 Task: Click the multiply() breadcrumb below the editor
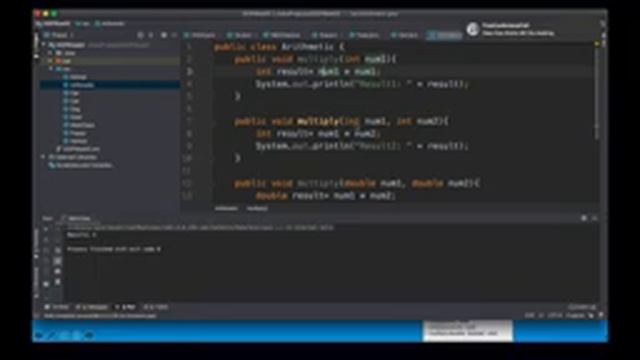coord(257,209)
